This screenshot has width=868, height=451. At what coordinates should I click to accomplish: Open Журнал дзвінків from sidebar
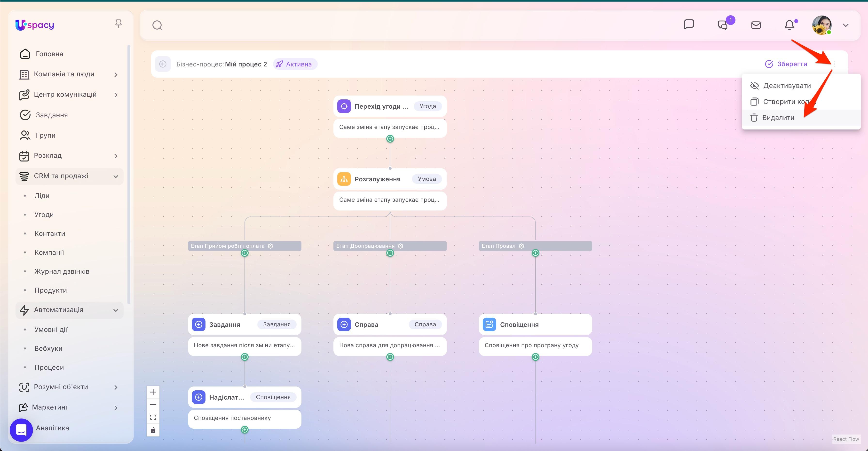[62, 271]
